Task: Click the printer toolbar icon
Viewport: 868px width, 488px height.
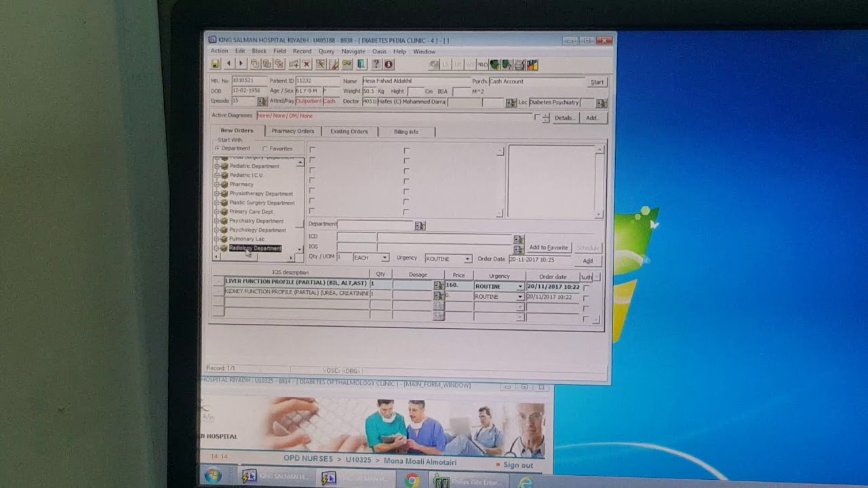Action: [519, 64]
